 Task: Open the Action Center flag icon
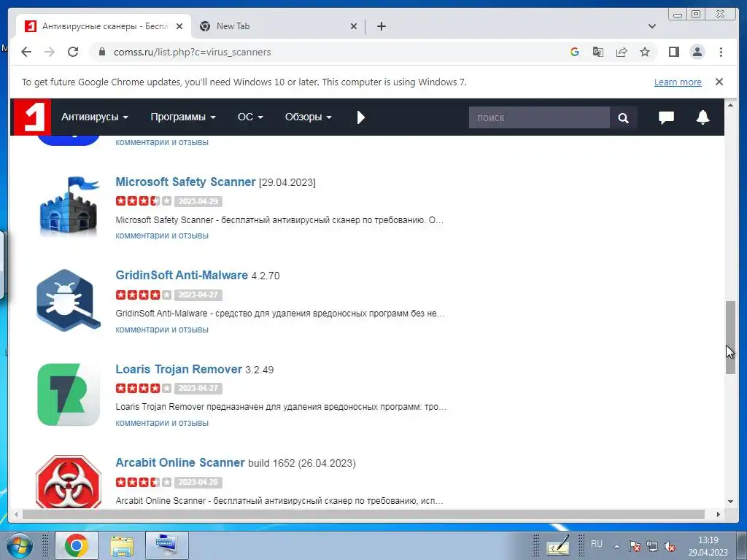[x=634, y=546]
